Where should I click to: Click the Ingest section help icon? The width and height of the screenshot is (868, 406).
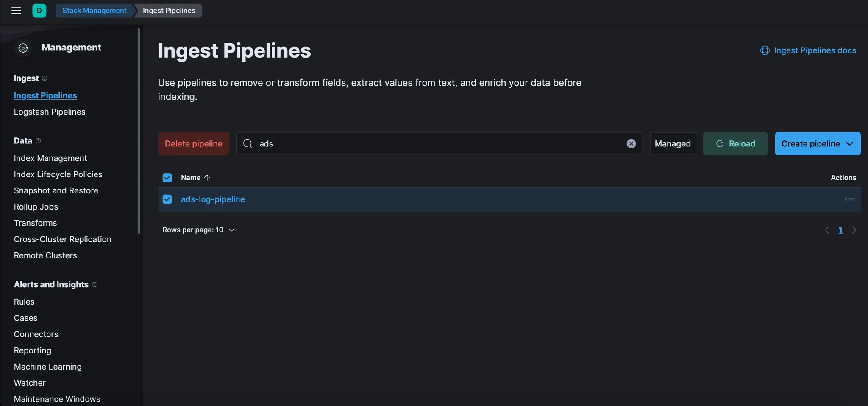(x=45, y=78)
